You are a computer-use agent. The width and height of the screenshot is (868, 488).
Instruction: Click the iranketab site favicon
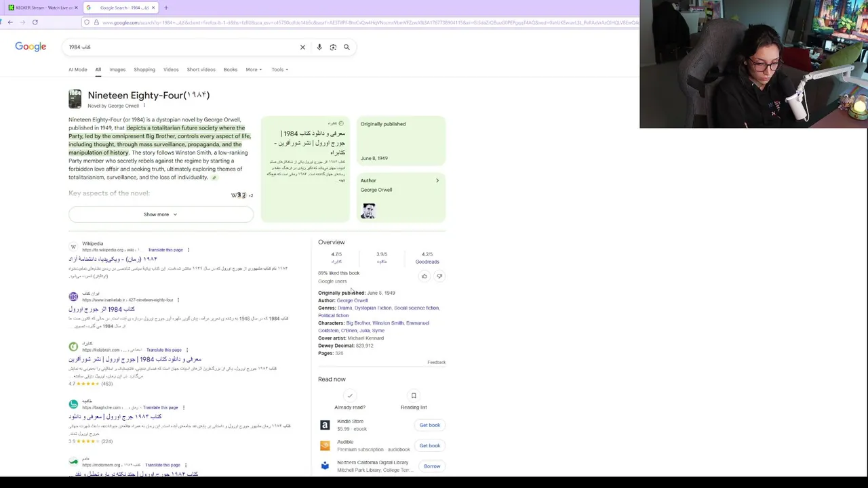pos(73,296)
